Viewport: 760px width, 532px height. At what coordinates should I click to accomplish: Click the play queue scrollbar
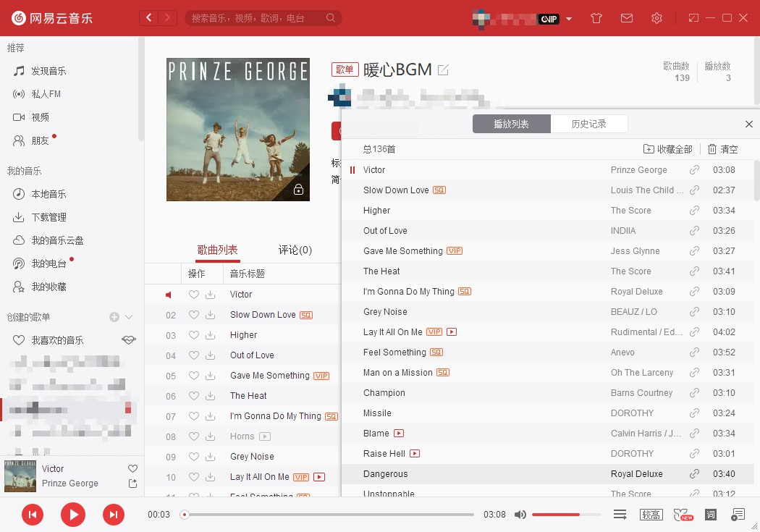point(756,180)
